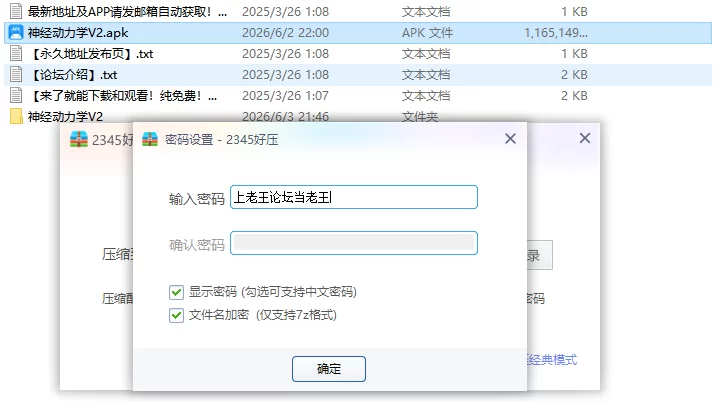Click the 文件夹 type cell

[420, 117]
